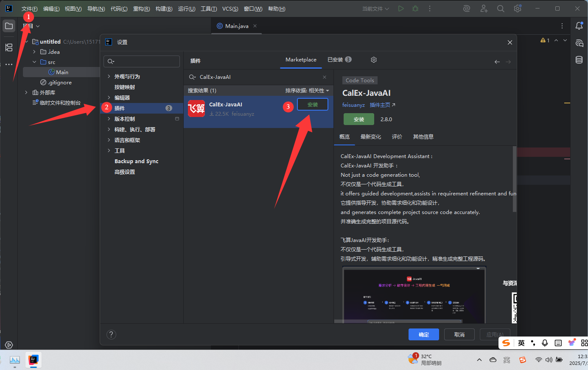Screen dimensions: 588x370
Task: Close the Main.java editor tab
Action: [255, 26]
